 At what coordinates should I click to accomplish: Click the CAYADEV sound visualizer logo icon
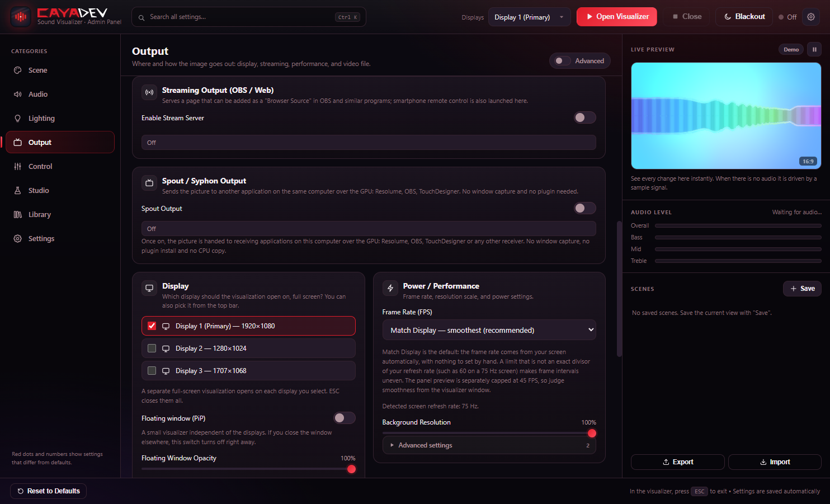coord(21,17)
